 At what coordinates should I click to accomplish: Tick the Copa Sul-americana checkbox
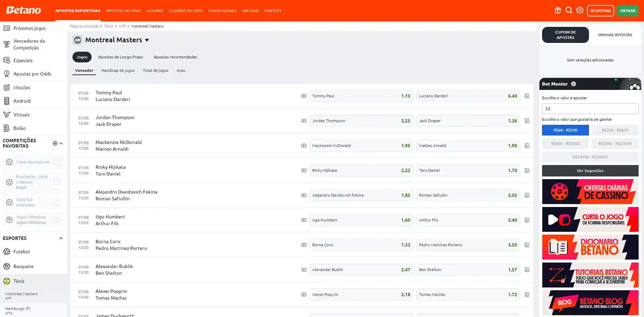coord(56,202)
